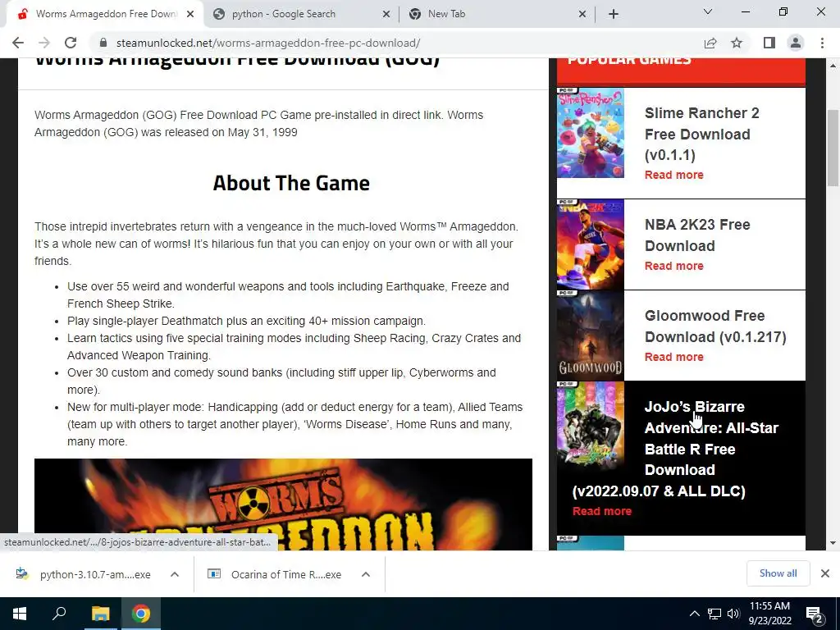Open Windows taskbar search
Image resolution: width=840 pixels, height=630 pixels.
[x=59, y=614]
